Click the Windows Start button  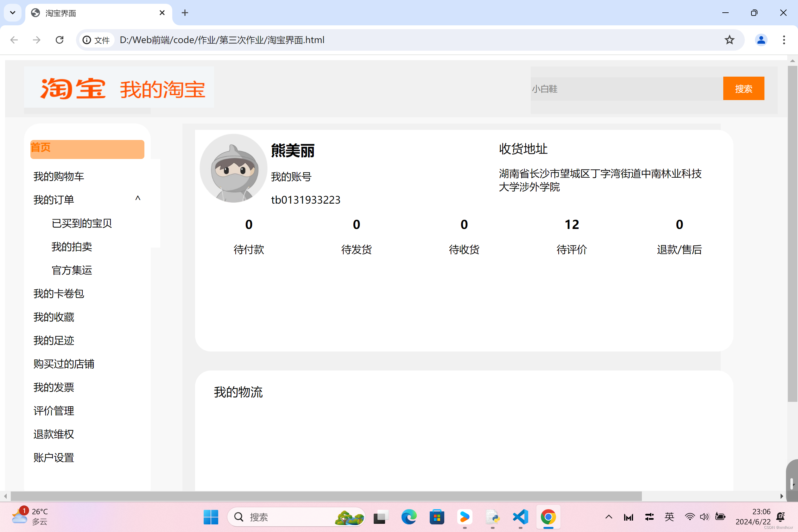(211, 517)
